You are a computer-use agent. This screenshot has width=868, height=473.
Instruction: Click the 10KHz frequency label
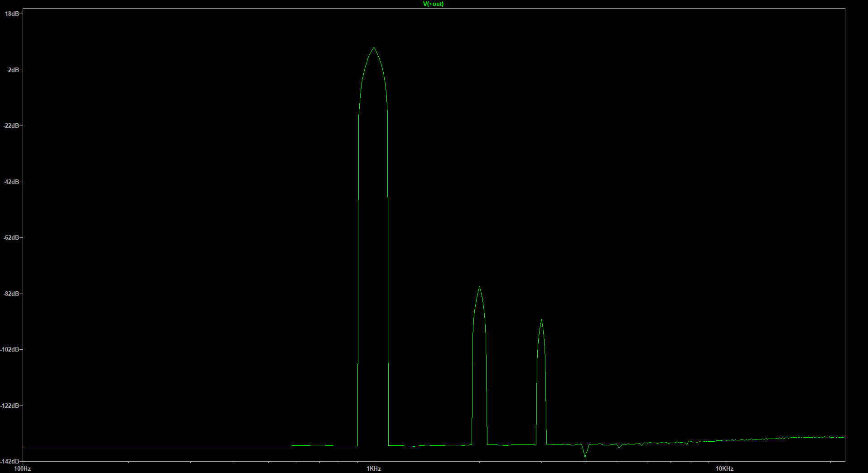click(x=724, y=469)
